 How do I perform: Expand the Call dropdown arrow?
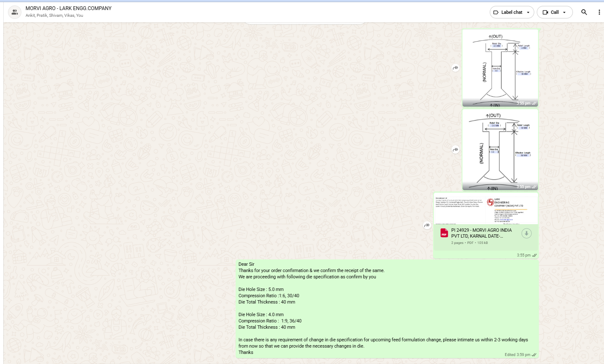564,12
